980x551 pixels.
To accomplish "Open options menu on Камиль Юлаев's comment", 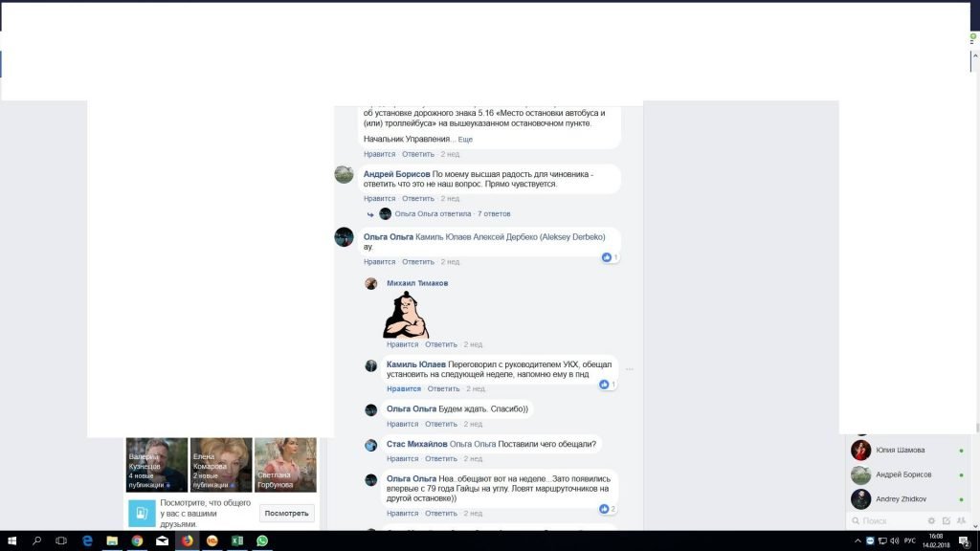I will coord(629,368).
